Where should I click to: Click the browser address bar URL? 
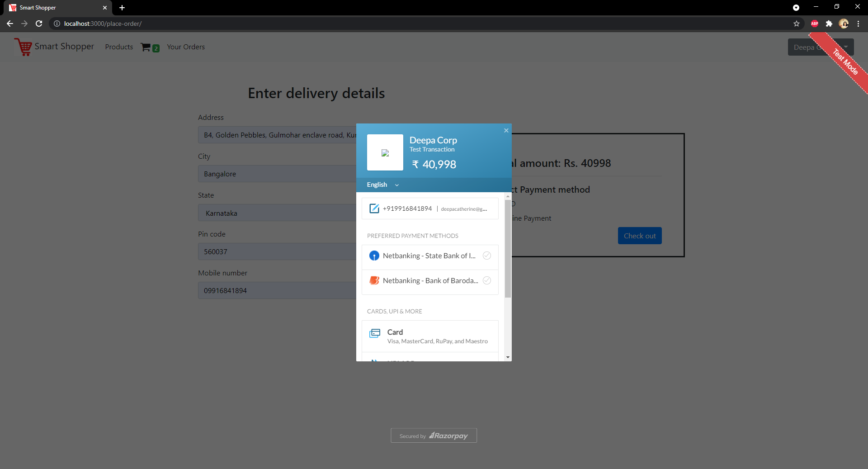[103, 24]
